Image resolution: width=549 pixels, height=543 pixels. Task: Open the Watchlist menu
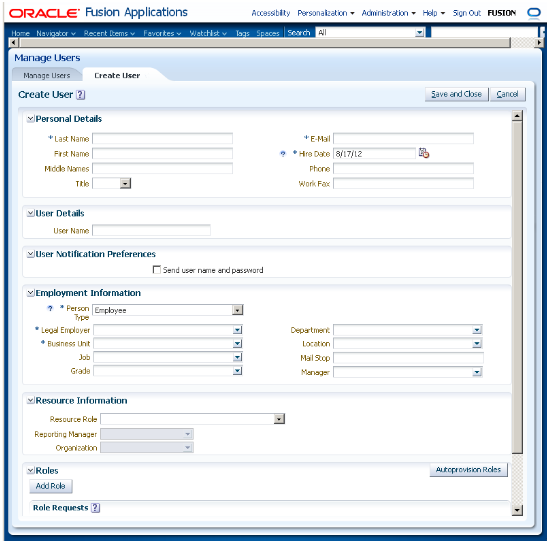point(208,33)
